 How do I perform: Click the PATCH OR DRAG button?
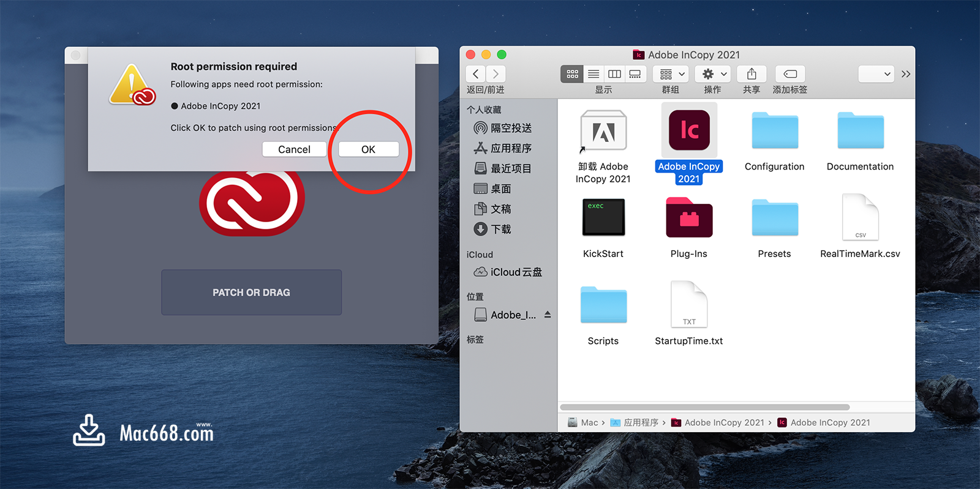(x=251, y=293)
